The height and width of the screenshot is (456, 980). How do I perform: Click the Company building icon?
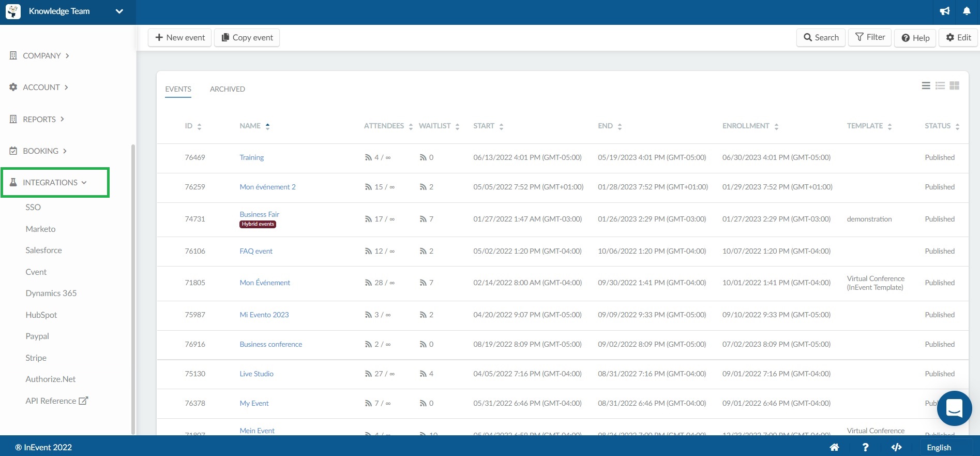pos(13,55)
